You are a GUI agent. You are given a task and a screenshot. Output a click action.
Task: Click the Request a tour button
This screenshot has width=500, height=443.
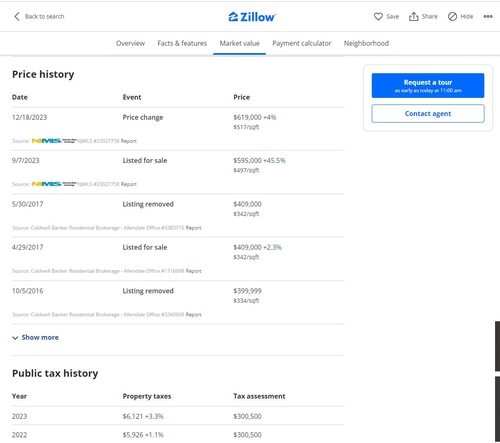(x=428, y=85)
